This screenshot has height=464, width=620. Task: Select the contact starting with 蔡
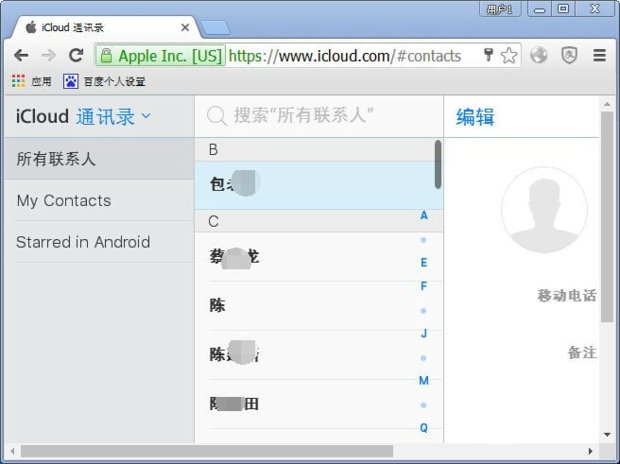pos(319,257)
